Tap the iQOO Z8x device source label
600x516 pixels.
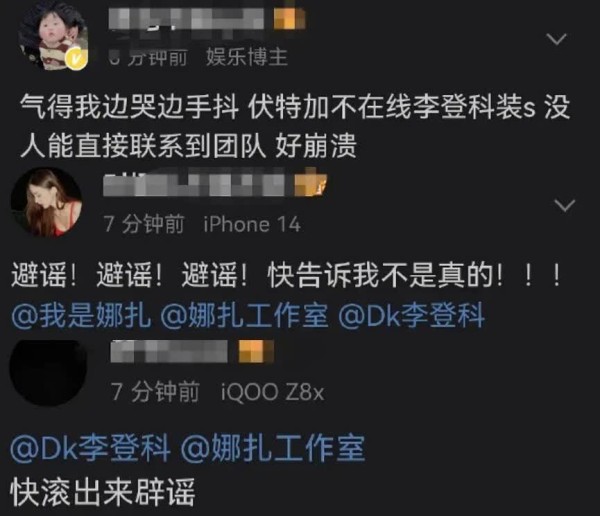272,392
